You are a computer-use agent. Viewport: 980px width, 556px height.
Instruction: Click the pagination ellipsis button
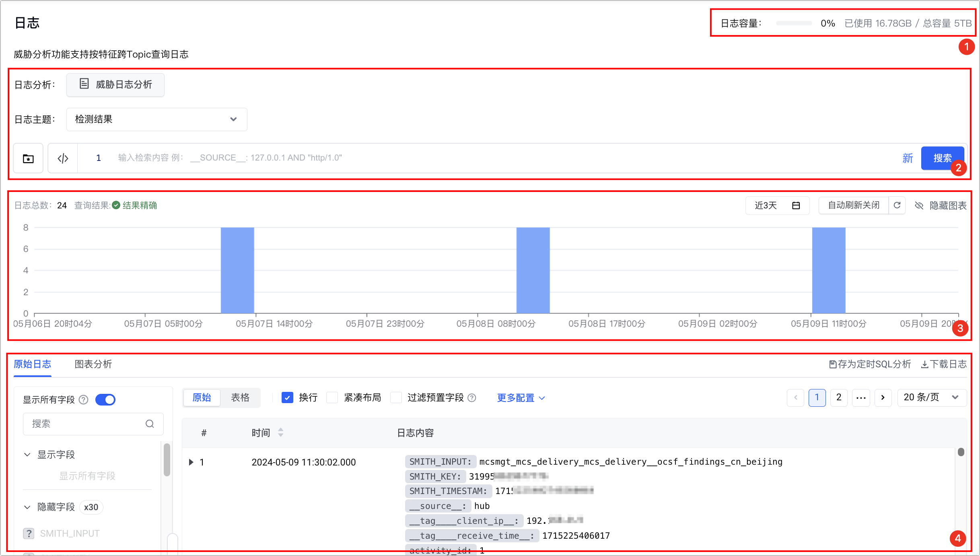click(x=861, y=397)
